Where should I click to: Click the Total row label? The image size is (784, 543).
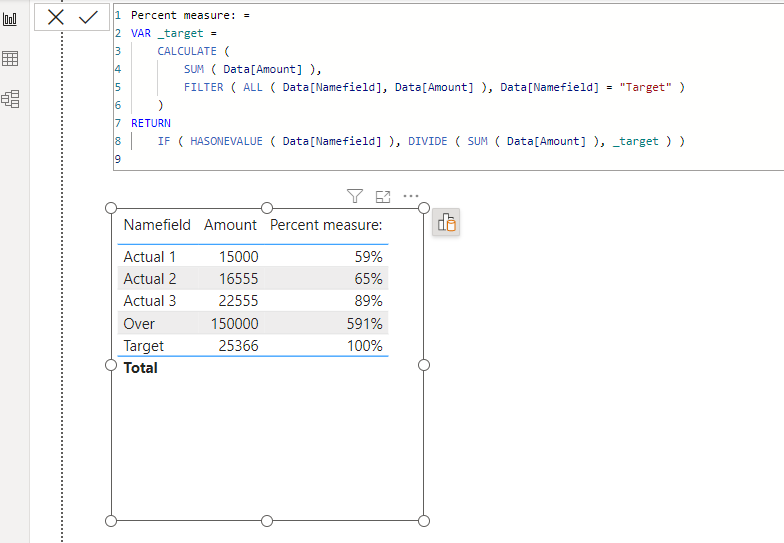pyautogui.click(x=140, y=368)
